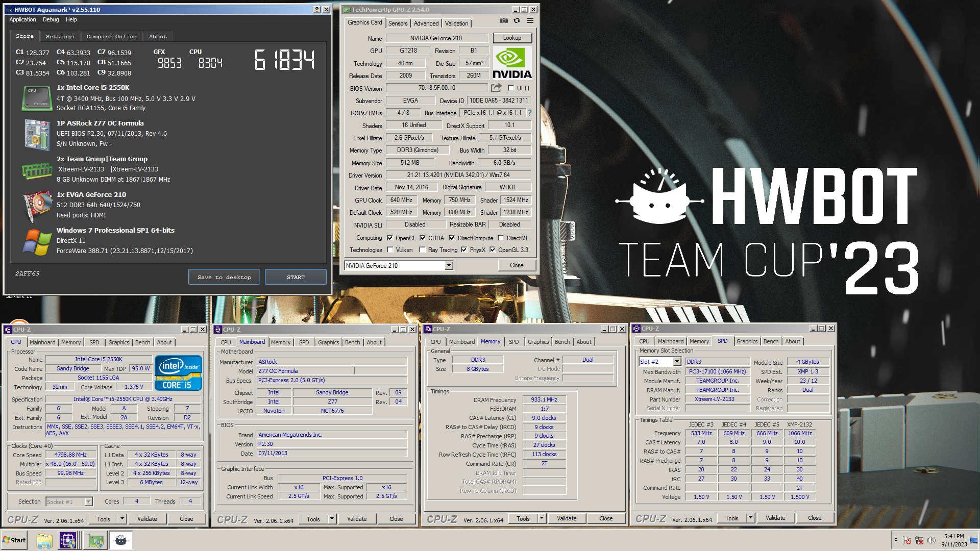Click the GPU-Z screenshot camera icon
This screenshot has width=980, height=551.
[503, 21]
